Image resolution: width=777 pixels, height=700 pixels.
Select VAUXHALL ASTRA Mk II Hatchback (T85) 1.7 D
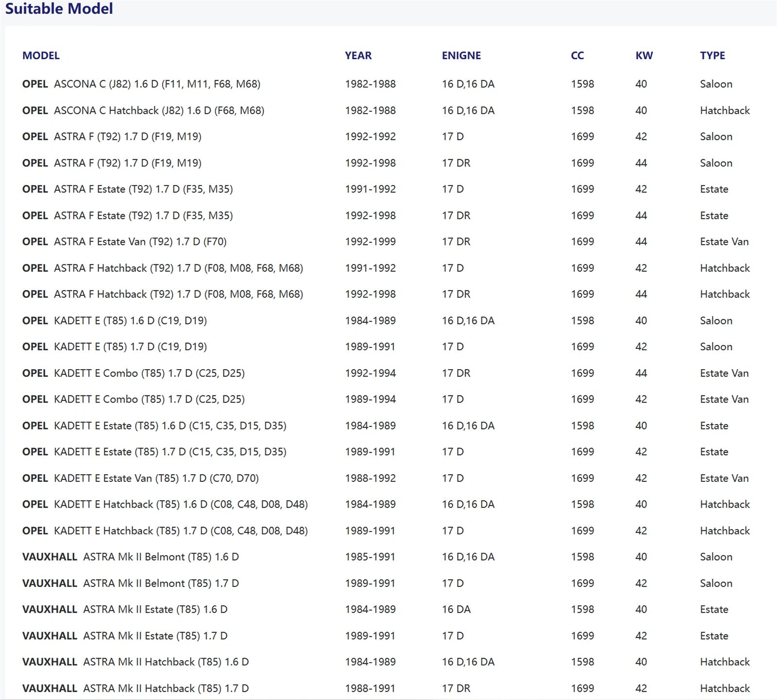(x=135, y=688)
